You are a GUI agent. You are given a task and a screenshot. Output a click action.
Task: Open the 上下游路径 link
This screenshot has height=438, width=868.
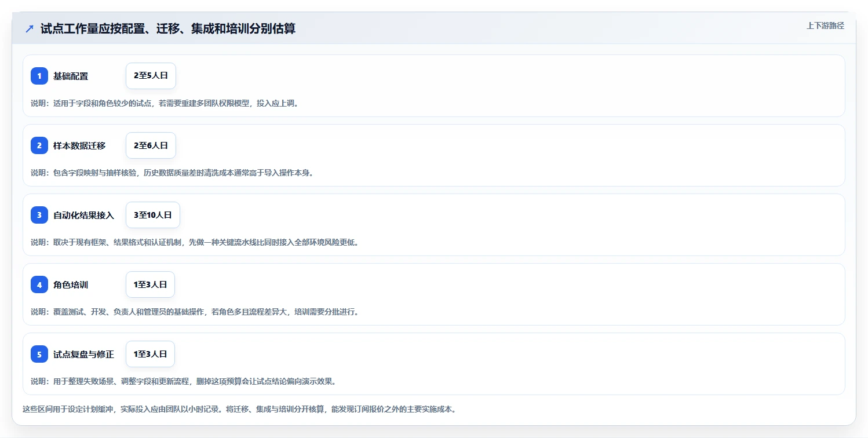coord(825,25)
